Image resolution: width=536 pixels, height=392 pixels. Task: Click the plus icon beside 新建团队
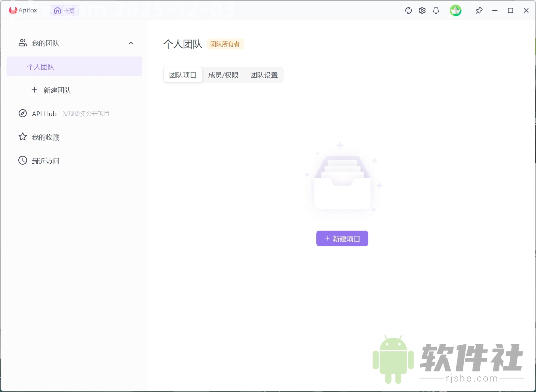tap(34, 90)
